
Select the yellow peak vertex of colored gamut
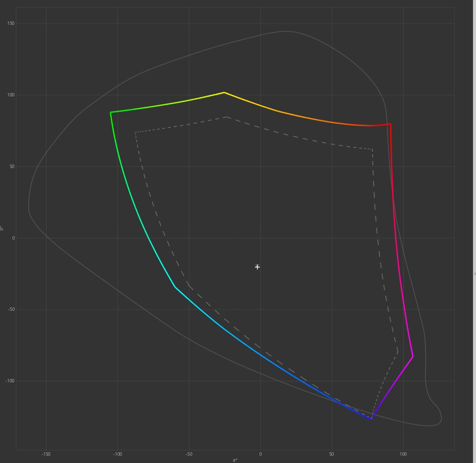[x=224, y=93]
